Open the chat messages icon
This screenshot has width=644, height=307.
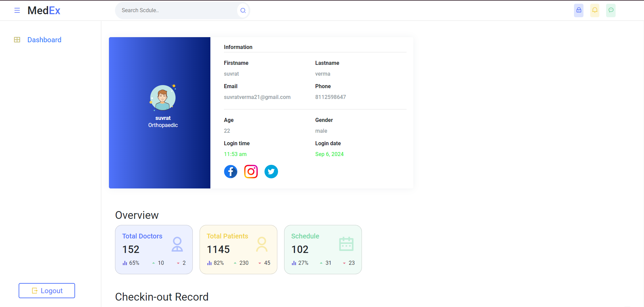point(611,10)
